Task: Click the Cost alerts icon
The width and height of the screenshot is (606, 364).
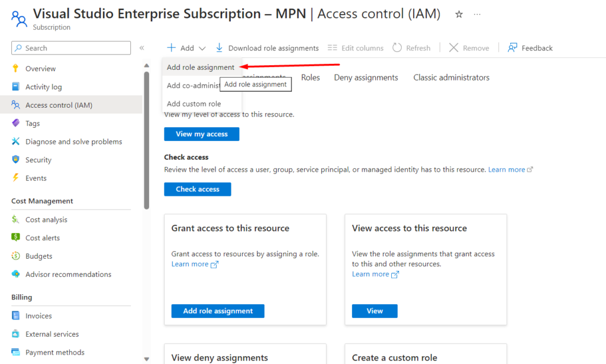Action: coord(15,237)
